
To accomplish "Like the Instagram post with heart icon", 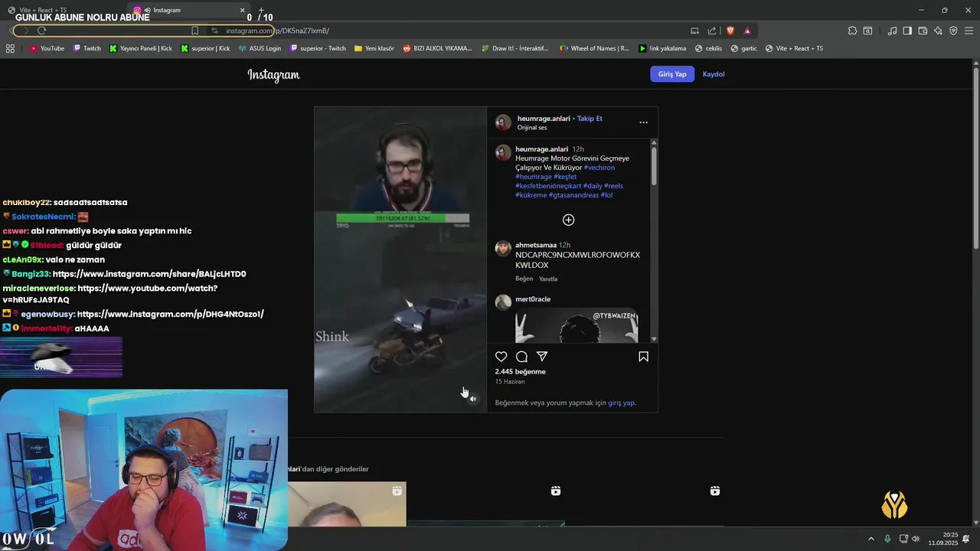I will tap(501, 357).
